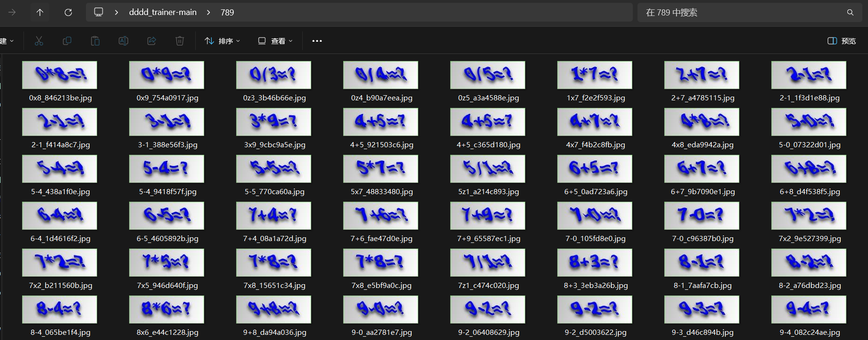Image resolution: width=868 pixels, height=340 pixels.
Task: Expand chevron after dddd_trainer-main breadcrumb
Action: click(208, 13)
